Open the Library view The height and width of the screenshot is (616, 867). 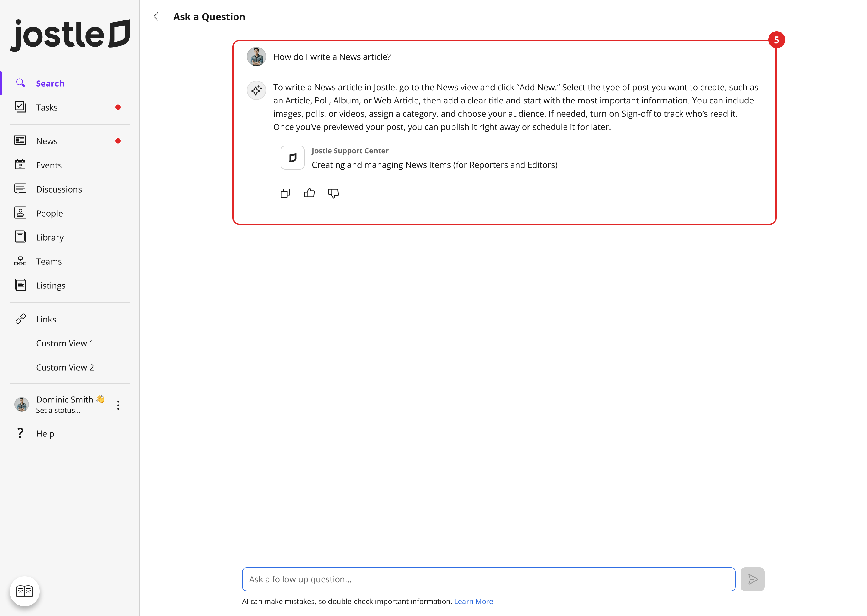click(50, 237)
